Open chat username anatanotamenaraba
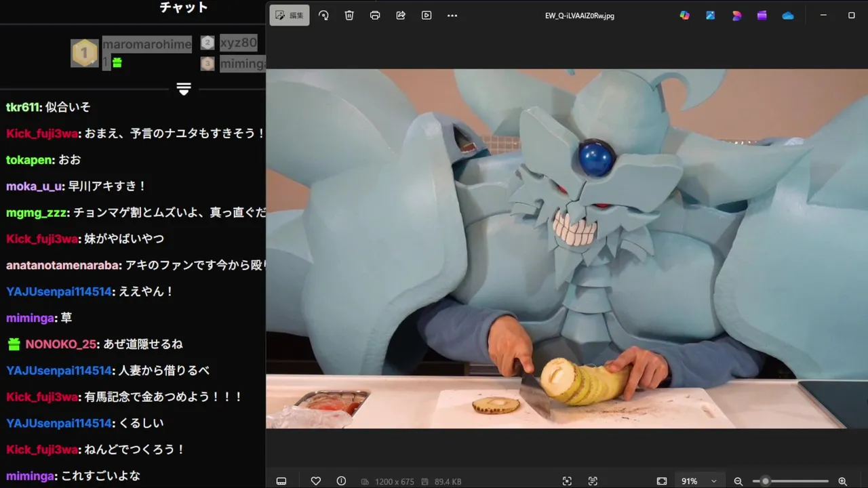 point(64,265)
